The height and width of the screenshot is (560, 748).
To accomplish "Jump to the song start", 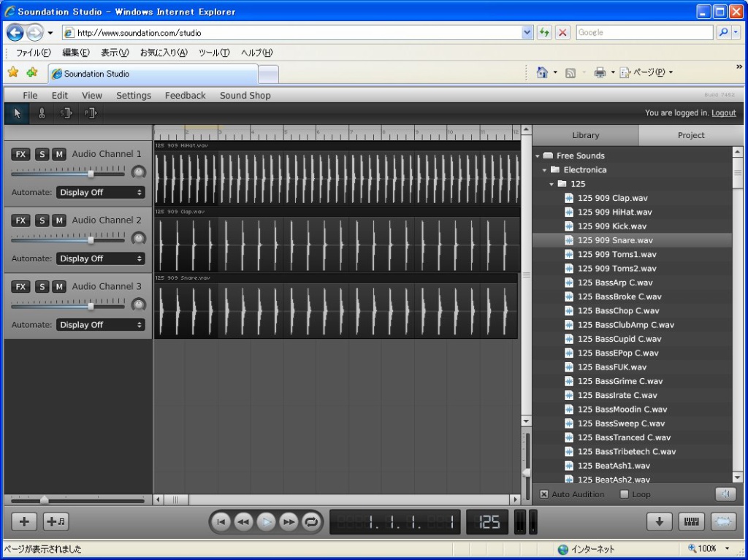I will 221,522.
